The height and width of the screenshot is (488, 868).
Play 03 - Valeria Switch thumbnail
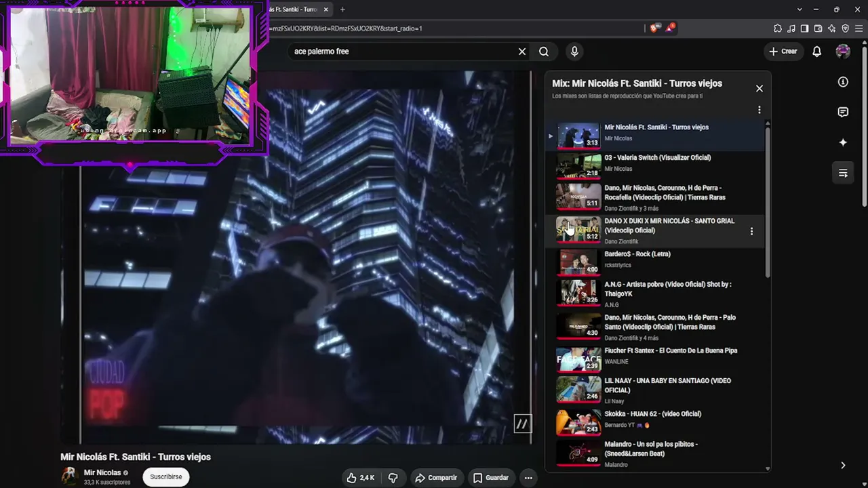pyautogui.click(x=578, y=165)
